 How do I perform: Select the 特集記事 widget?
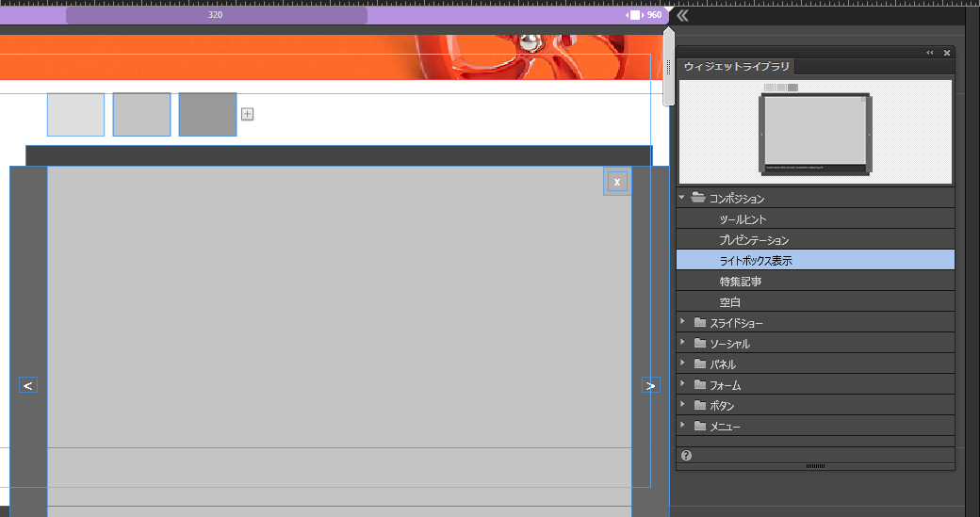816,281
